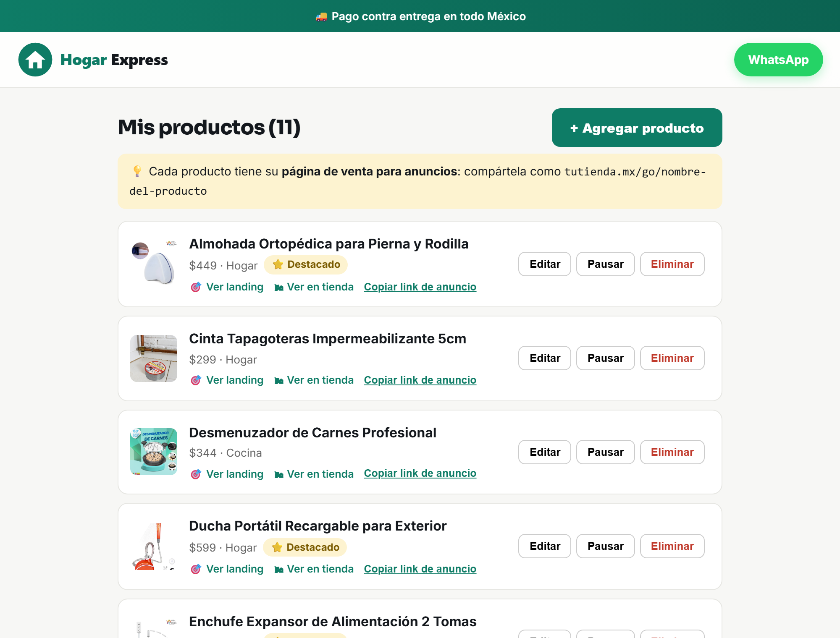Click the Agregar producto button
The height and width of the screenshot is (638, 840).
637,128
